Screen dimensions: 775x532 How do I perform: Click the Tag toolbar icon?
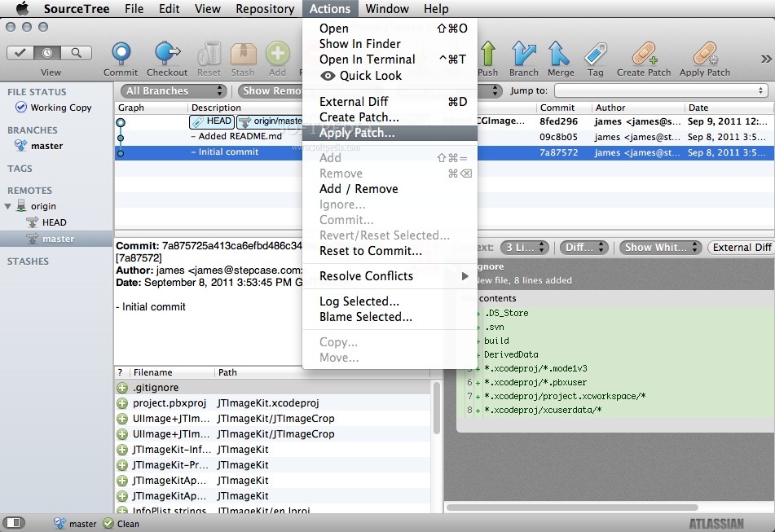596,53
